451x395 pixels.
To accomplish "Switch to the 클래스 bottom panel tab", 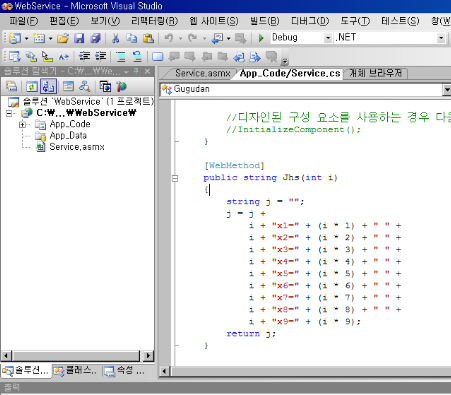I will pyautogui.click(x=76, y=370).
